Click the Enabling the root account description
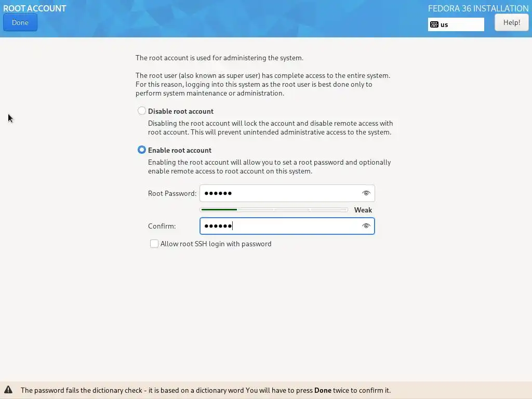 (270, 167)
